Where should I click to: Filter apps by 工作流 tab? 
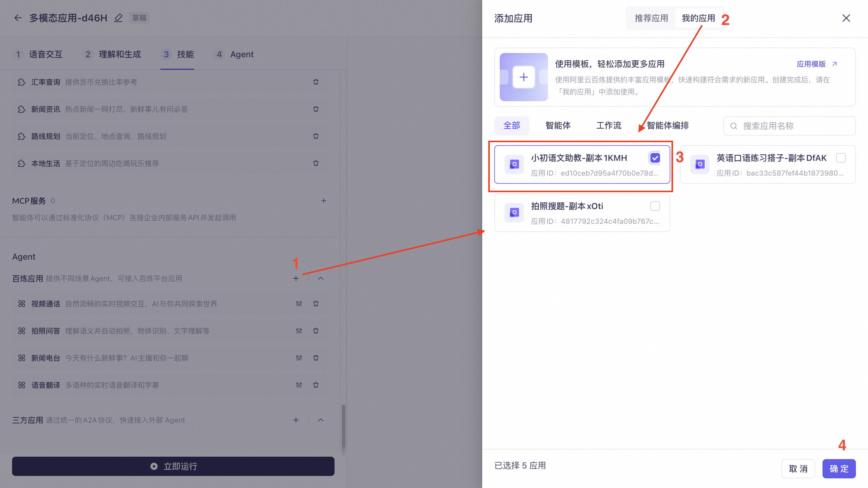tap(609, 126)
